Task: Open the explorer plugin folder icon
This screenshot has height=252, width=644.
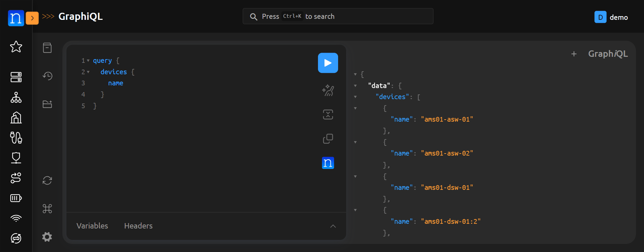Action: [x=47, y=104]
